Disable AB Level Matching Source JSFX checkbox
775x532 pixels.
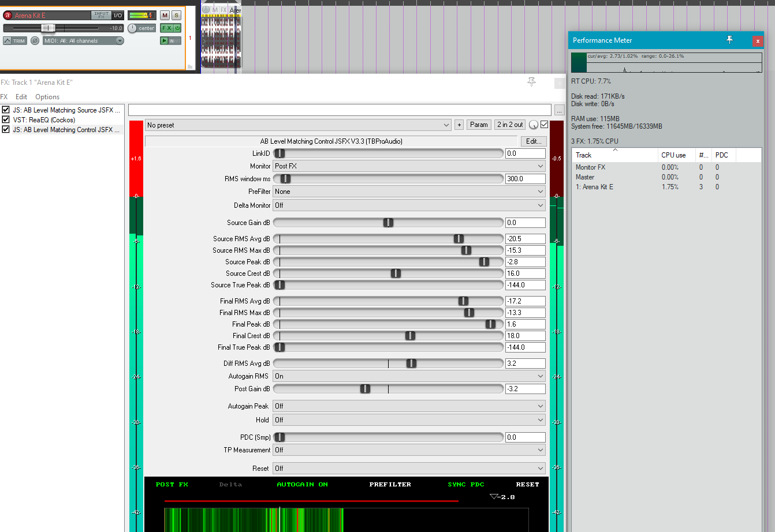click(6, 110)
